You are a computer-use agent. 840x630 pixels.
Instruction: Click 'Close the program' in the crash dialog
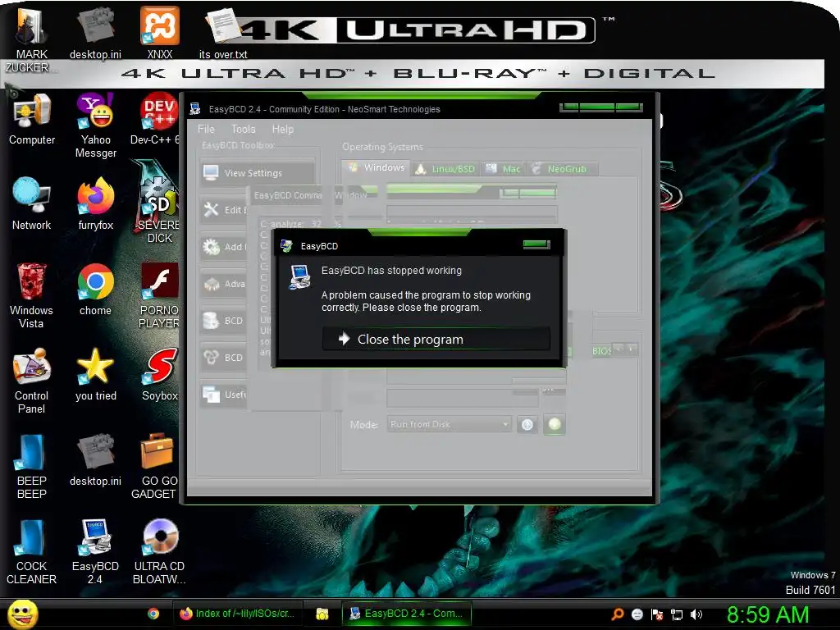tap(436, 339)
